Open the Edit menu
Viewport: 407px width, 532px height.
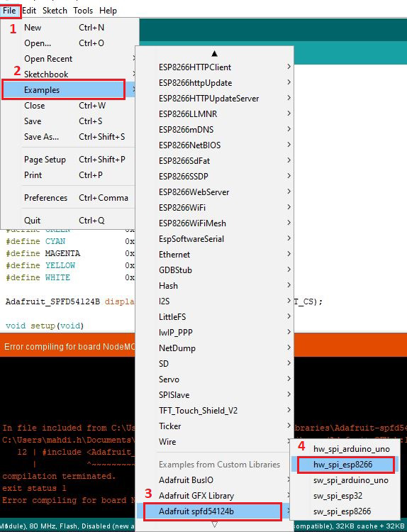(29, 11)
